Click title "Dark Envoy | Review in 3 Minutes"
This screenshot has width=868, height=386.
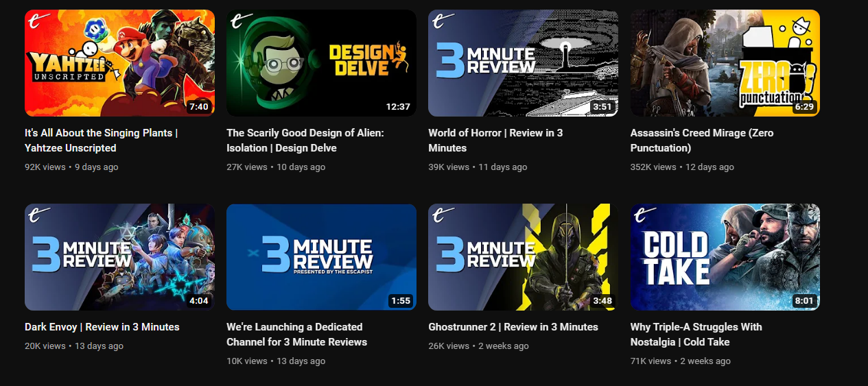tap(102, 327)
